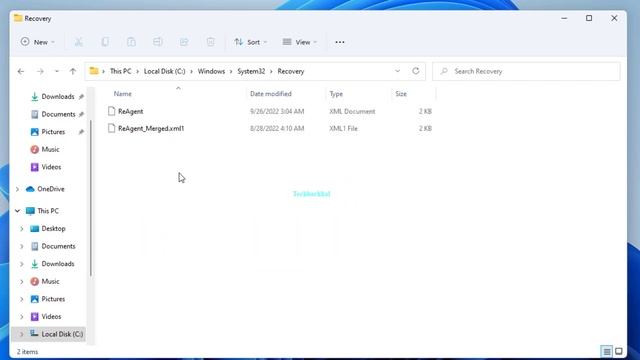
Task: Switch to Details view layout
Action: pos(607,351)
